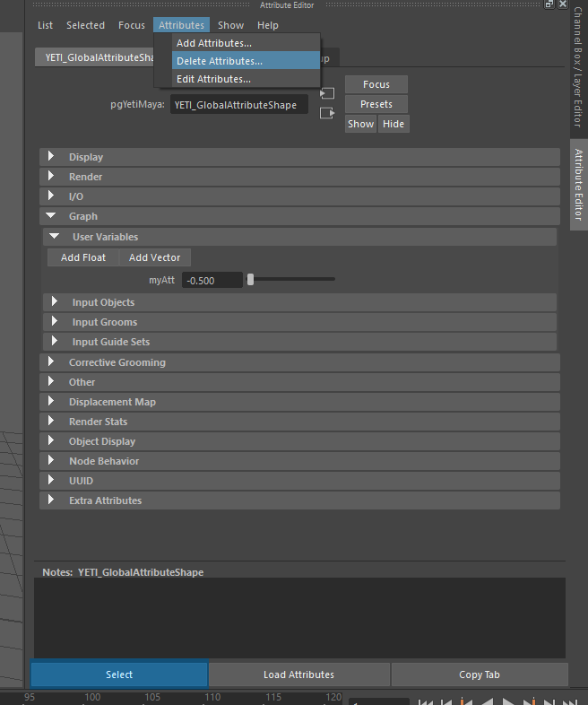This screenshot has width=588, height=705.
Task: Click the go to input connection icon
Action: point(328,93)
